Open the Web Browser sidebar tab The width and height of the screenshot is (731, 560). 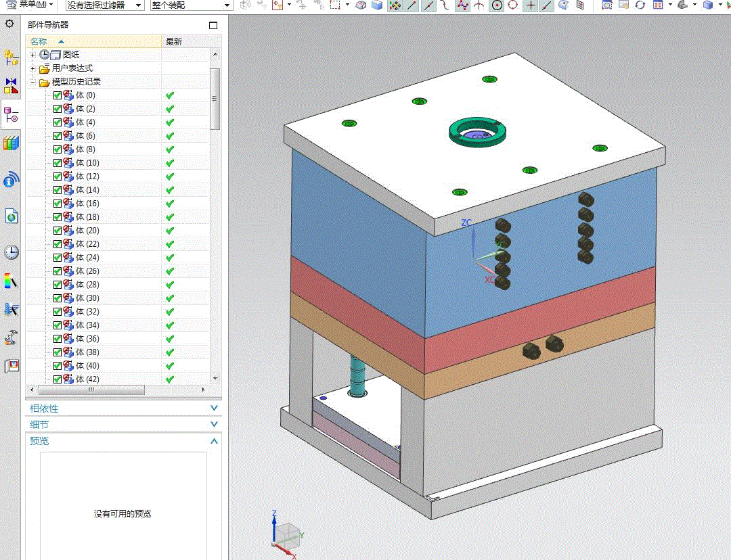(11, 216)
